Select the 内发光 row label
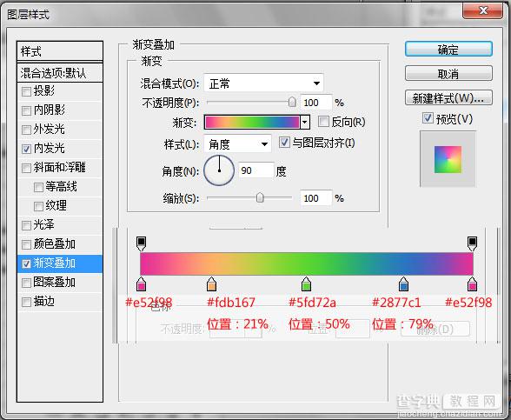This screenshot has width=511, height=420. pos(50,149)
